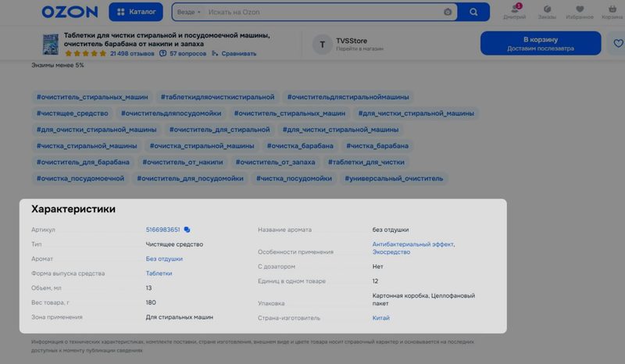Click the Единиц в одном товаре label
Screen dimensions: 625x364
pyautogui.click(x=291, y=281)
